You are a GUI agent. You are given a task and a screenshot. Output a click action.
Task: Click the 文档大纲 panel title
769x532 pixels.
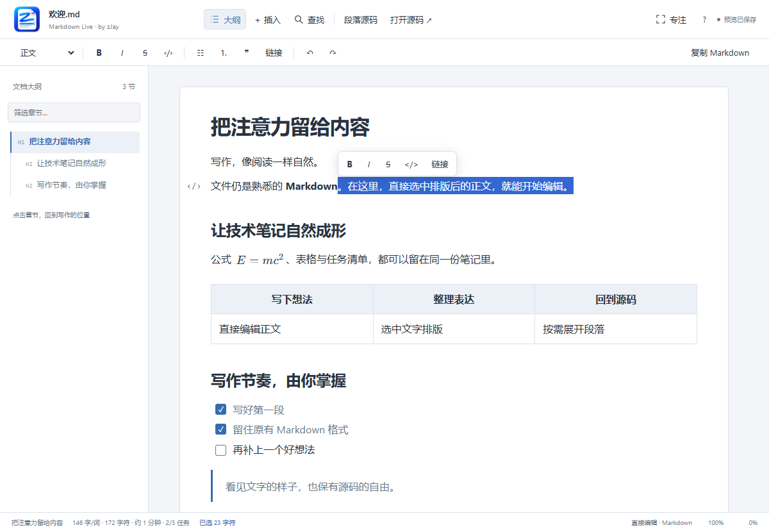click(x=27, y=87)
